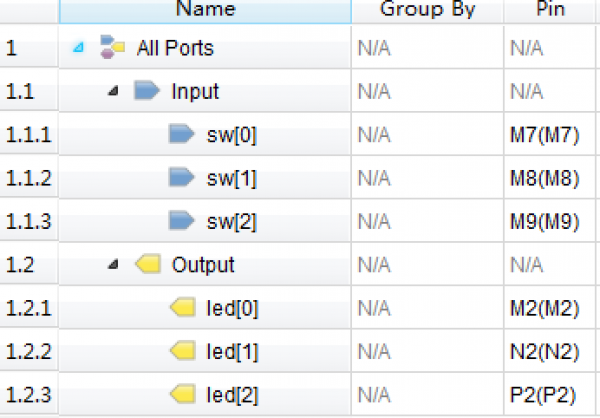Collapse the Input ports group
This screenshot has width=600, height=418.
(x=113, y=91)
